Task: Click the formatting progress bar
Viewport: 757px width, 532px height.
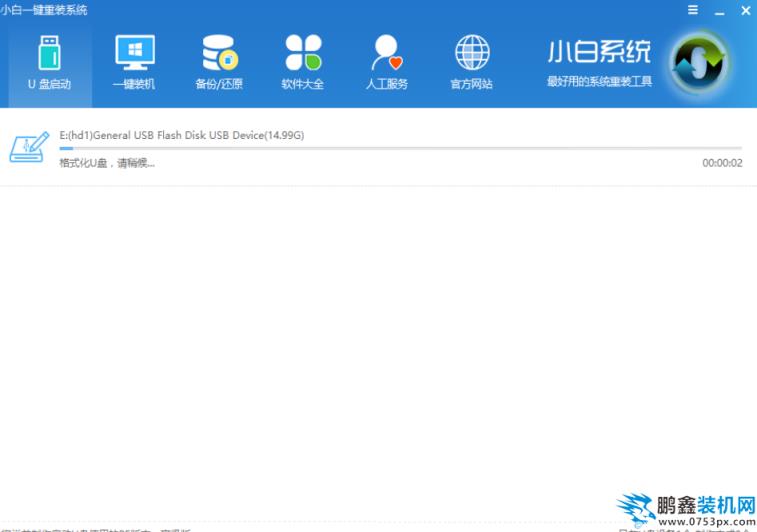Action: [x=400, y=148]
